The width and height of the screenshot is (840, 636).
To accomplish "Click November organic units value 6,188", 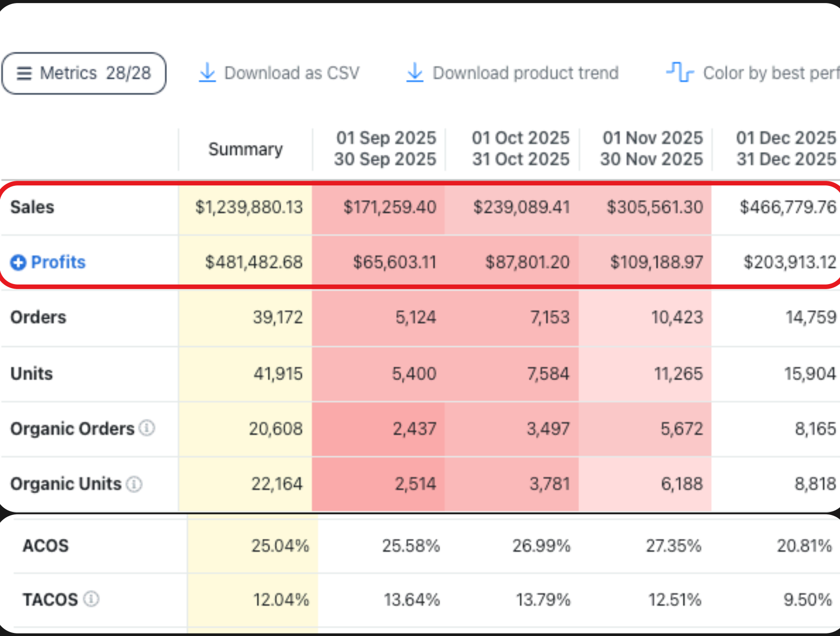I will [x=682, y=484].
